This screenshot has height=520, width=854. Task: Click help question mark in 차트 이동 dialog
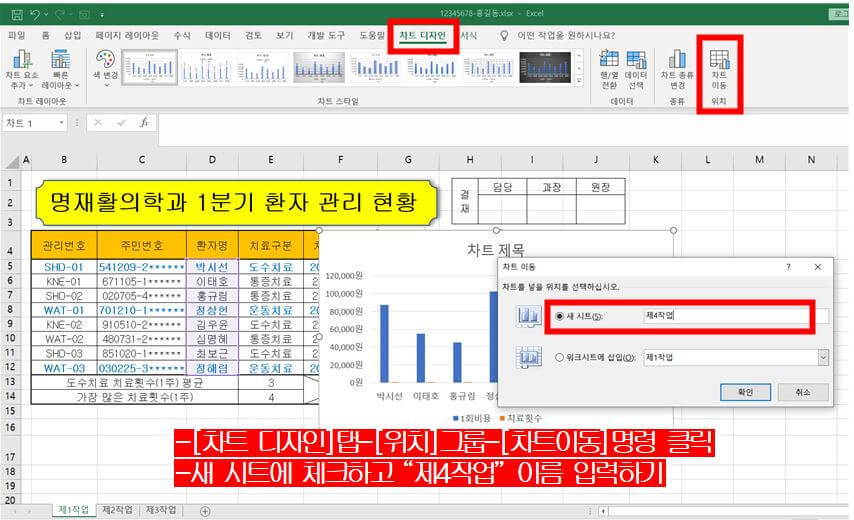tap(788, 267)
